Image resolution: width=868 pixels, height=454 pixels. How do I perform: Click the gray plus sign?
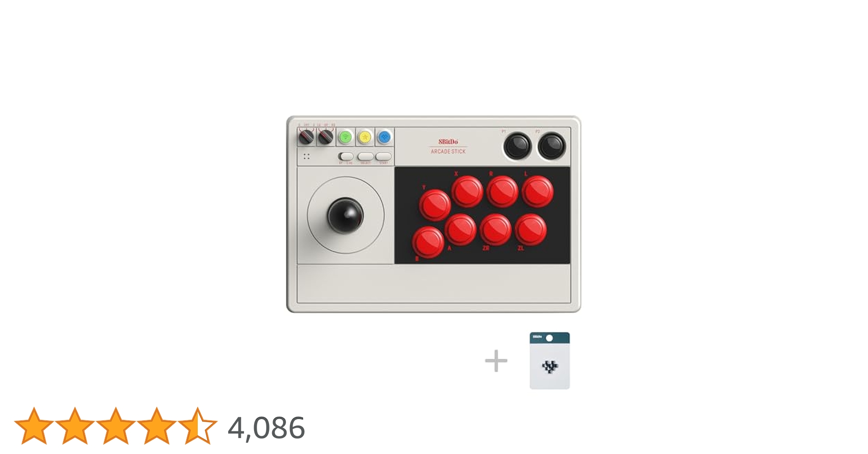(x=496, y=361)
